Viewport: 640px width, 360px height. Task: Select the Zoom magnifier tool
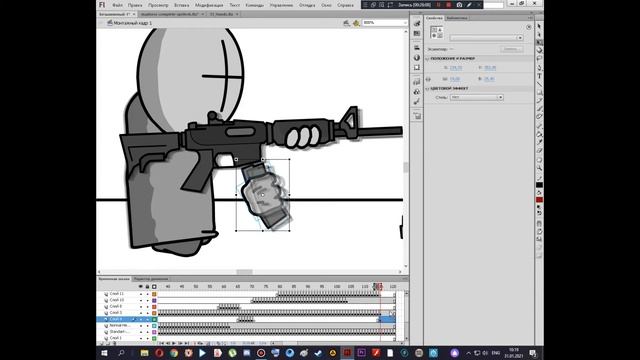click(539, 168)
